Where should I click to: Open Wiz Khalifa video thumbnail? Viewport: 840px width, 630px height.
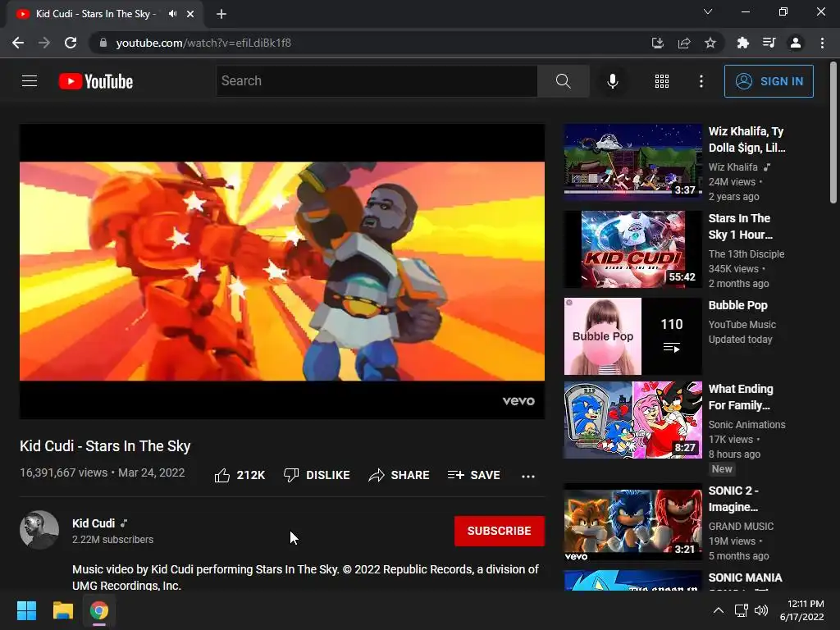tap(632, 162)
